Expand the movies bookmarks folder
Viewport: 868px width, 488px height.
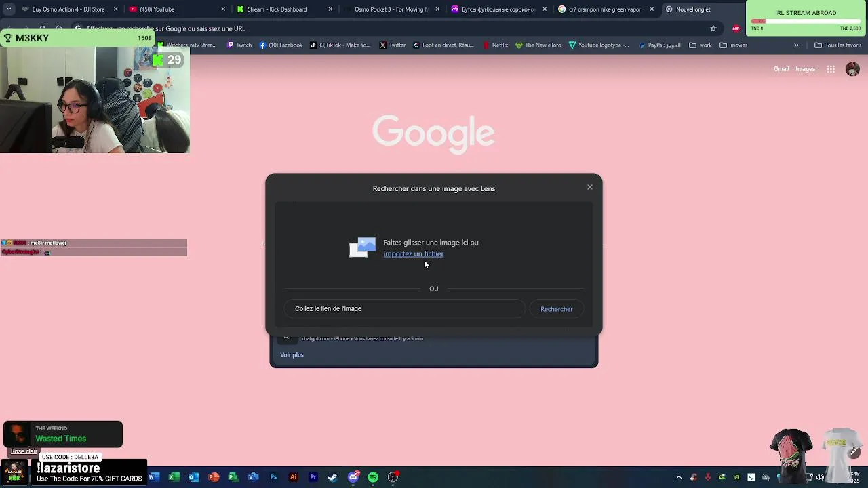[734, 45]
